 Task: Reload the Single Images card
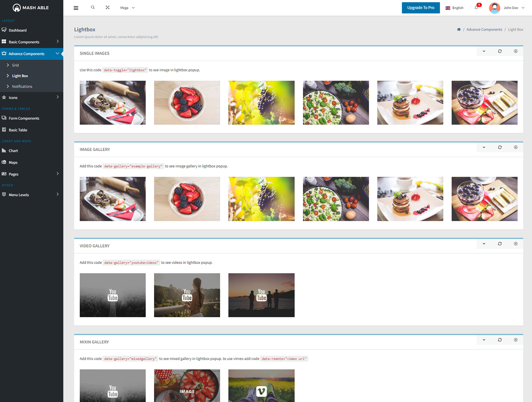click(500, 51)
